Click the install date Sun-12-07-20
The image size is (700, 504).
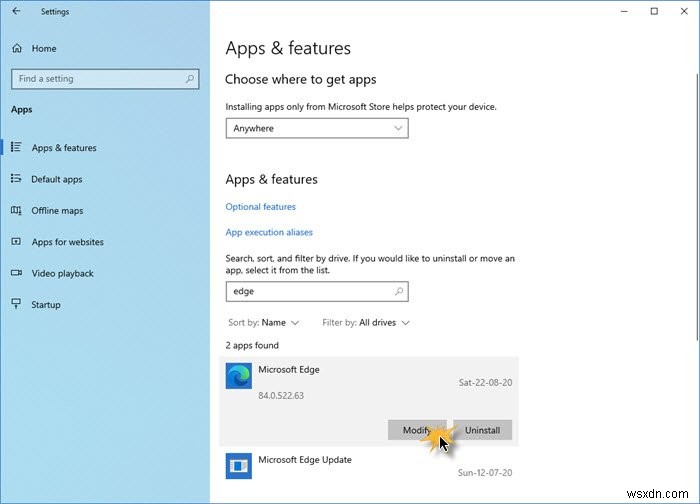(485, 473)
